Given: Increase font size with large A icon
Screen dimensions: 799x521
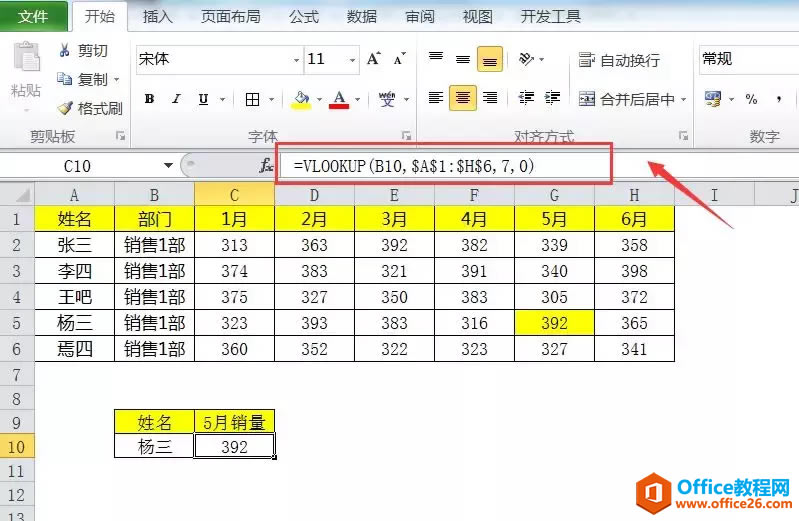Looking at the screenshot, I should click(x=374, y=59).
